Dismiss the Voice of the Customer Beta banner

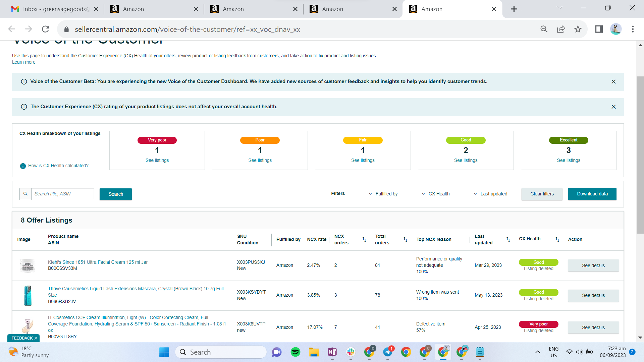613,82
